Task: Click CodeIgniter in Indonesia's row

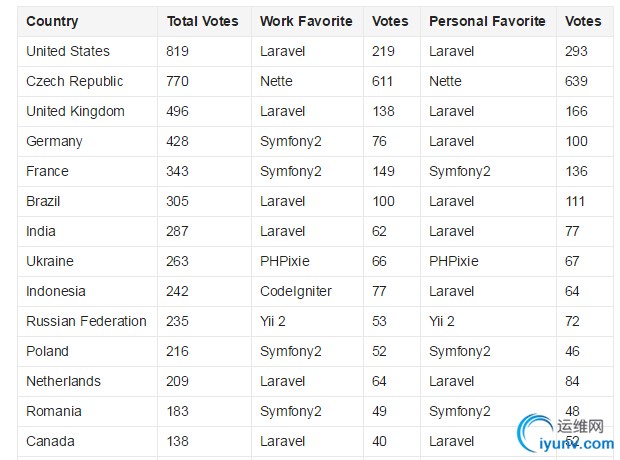Action: pos(296,292)
